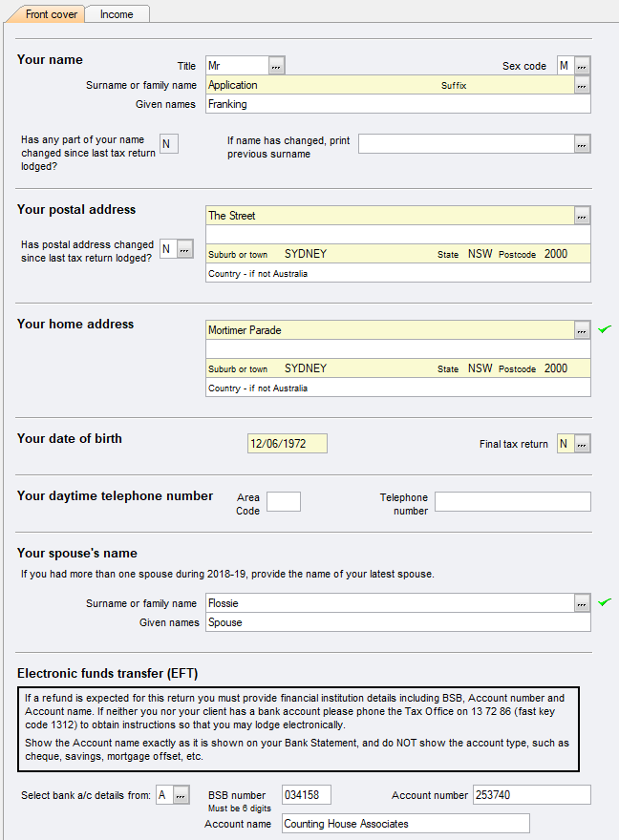This screenshot has height=840, width=619.
Task: Click the green tick beside home address
Action: [603, 329]
